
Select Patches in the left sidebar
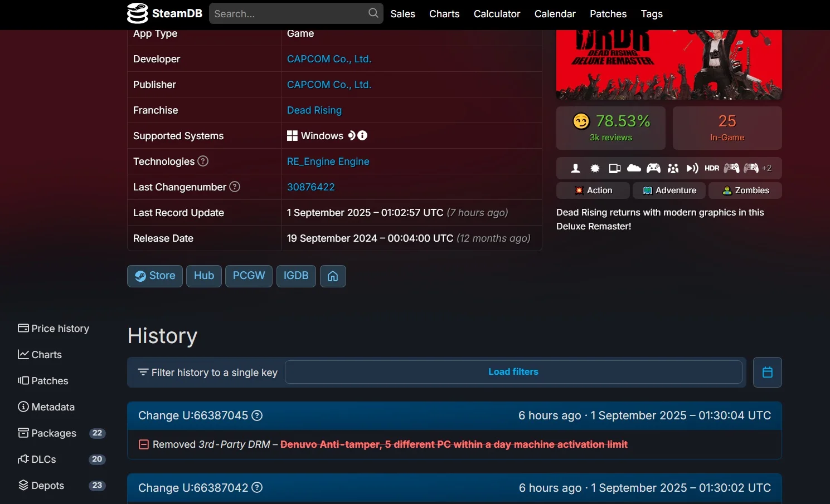(x=43, y=381)
